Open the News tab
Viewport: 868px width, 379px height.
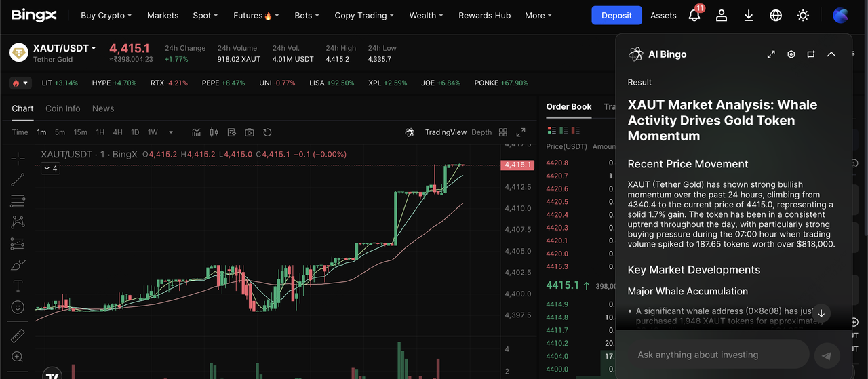(103, 108)
